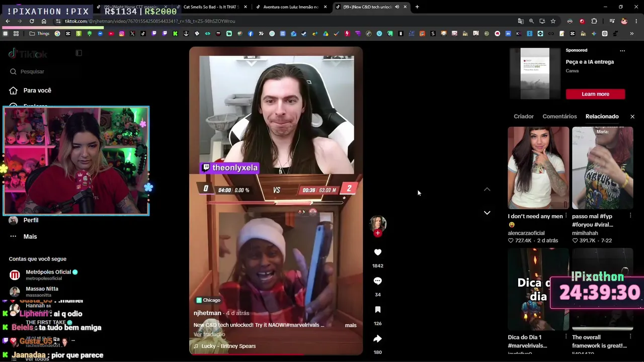This screenshot has height=362, width=644.
Task: Open the njhetman username link on video
Action: point(207,313)
